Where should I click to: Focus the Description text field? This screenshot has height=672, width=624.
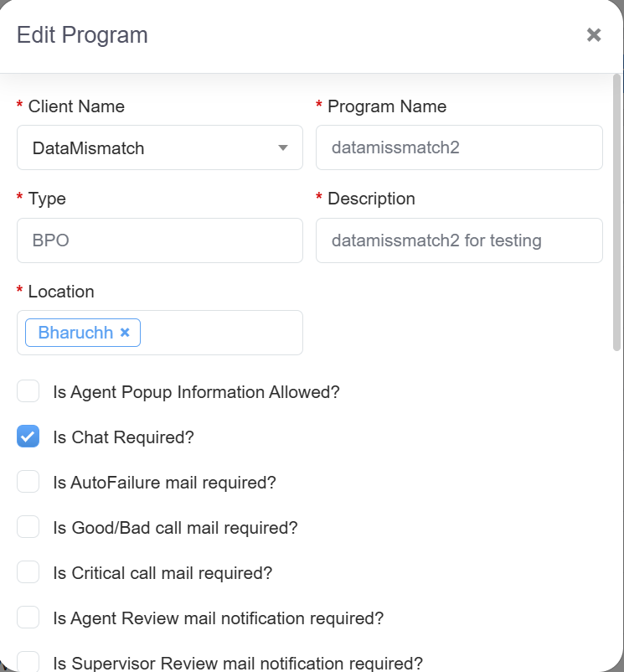(459, 240)
